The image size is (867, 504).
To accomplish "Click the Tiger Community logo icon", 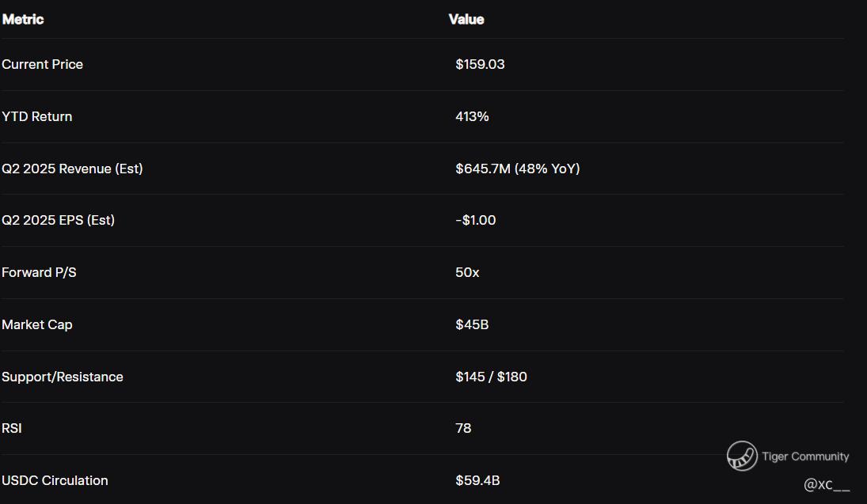I will pyautogui.click(x=742, y=456).
